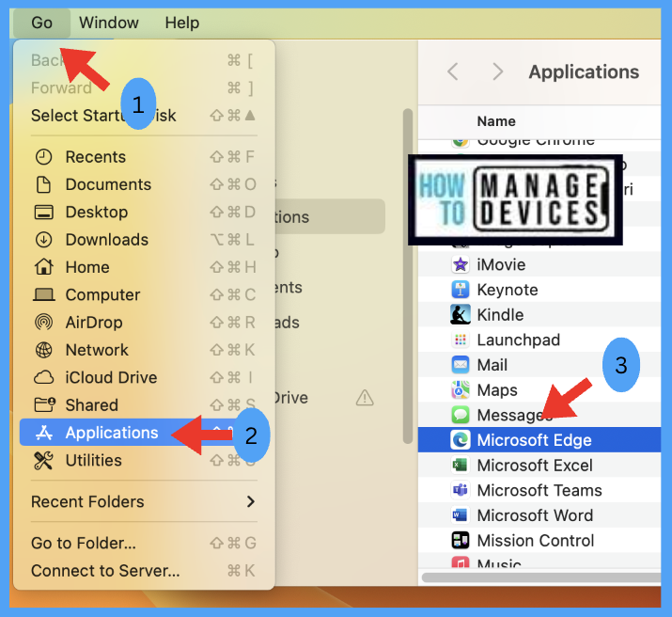The height and width of the screenshot is (617, 672).
Task: Choose iCloud Drive from the Go menu
Action: [x=144, y=377]
